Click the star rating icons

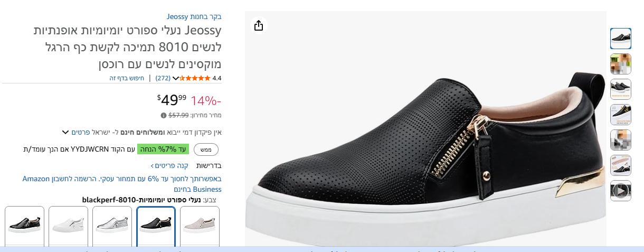coord(195,78)
